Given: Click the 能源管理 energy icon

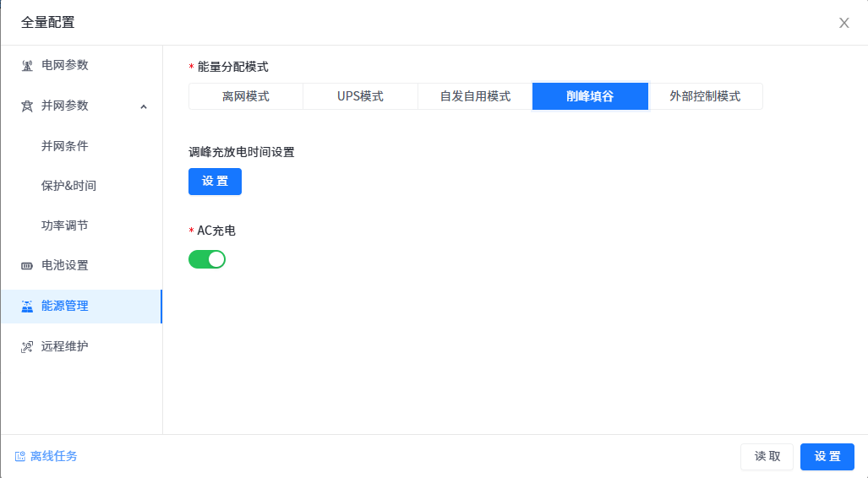Looking at the screenshot, I should (27, 307).
